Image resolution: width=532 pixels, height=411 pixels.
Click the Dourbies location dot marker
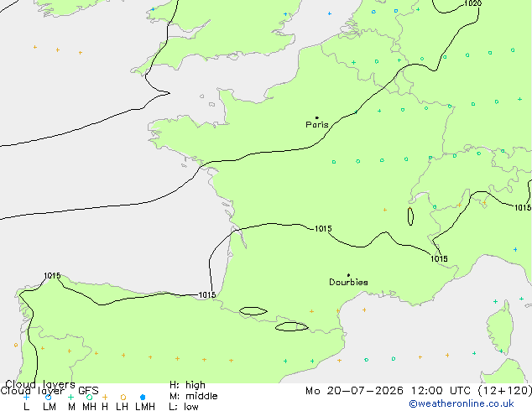(x=348, y=275)
